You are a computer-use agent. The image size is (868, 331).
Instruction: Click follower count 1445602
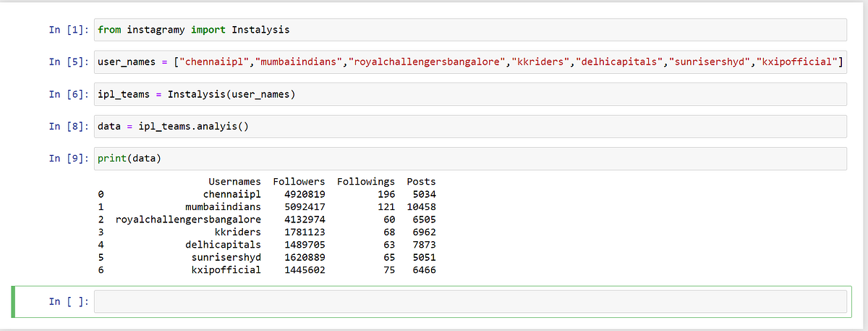click(x=305, y=270)
